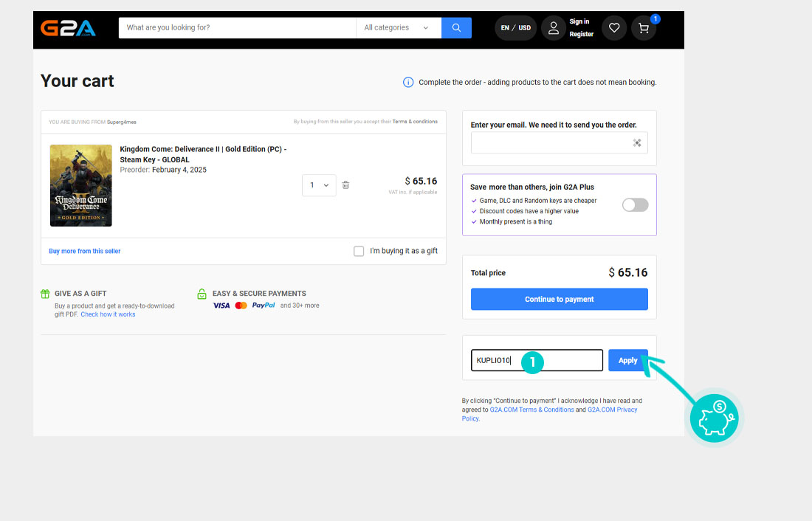Click the Mastercard payment logo
Screen dimensions: 812x521
coord(241,306)
